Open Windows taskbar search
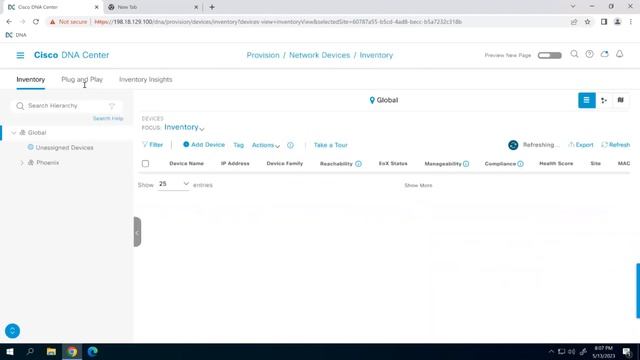The height and width of the screenshot is (360, 640). (x=30, y=351)
